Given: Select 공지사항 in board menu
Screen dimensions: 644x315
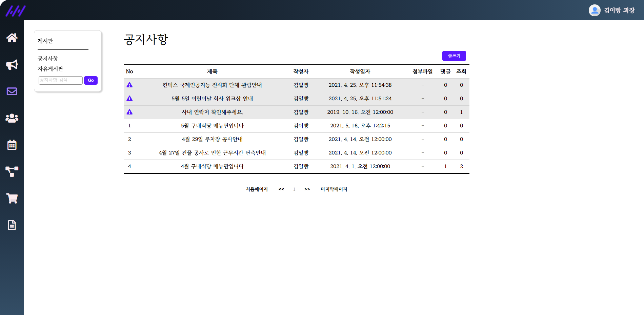Looking at the screenshot, I should 48,59.
